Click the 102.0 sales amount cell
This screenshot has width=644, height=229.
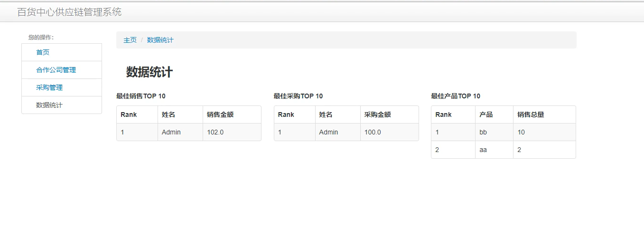(215, 132)
